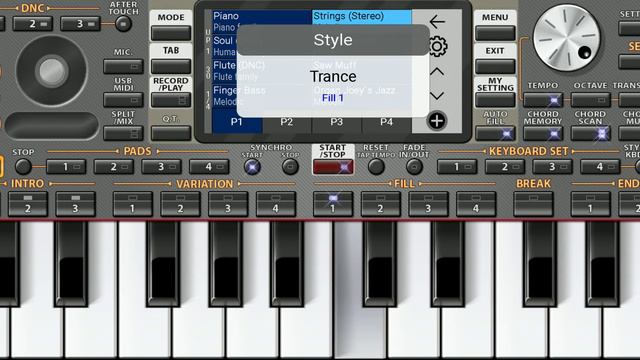Switch to page tab P4
The width and height of the screenshot is (640, 360).
click(x=387, y=122)
